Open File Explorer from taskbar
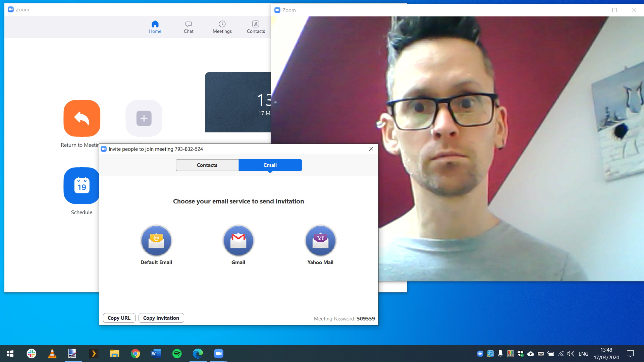644x362 pixels. click(x=115, y=354)
